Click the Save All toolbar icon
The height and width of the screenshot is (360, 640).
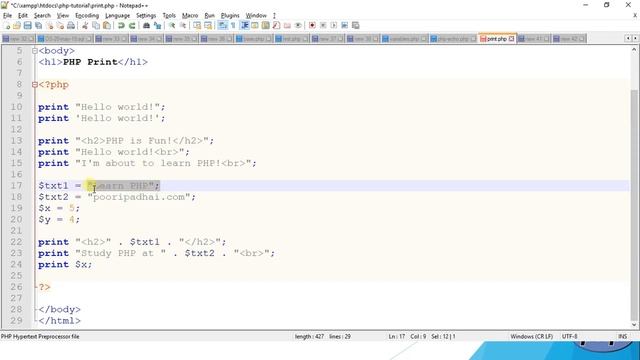click(38, 25)
